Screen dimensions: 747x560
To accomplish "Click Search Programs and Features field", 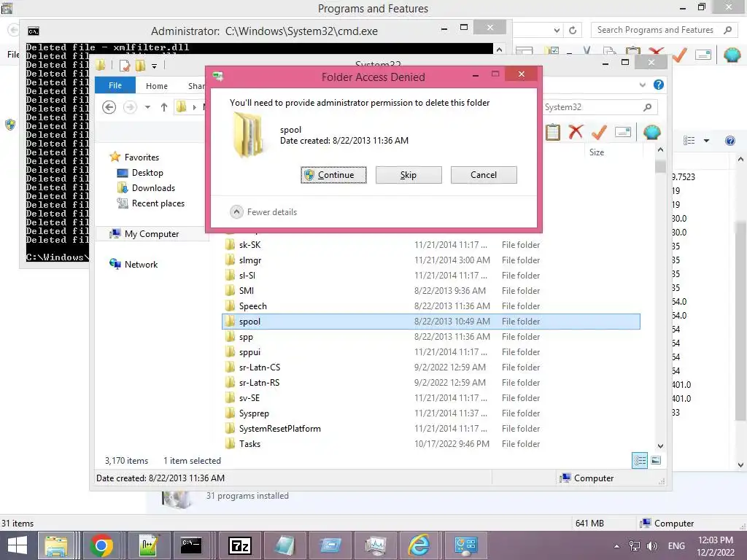I will (663, 30).
